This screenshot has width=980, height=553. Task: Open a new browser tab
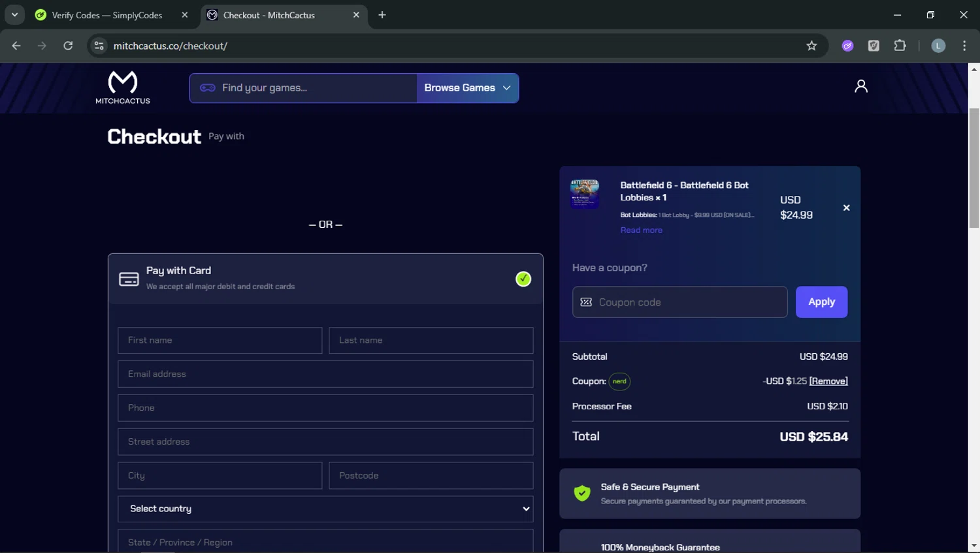coord(382,15)
